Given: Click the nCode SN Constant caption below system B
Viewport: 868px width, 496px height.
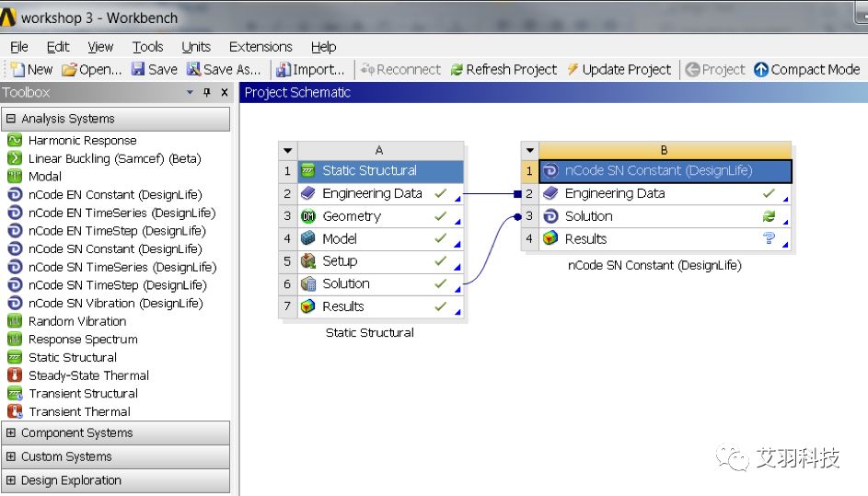Looking at the screenshot, I should pos(654,265).
